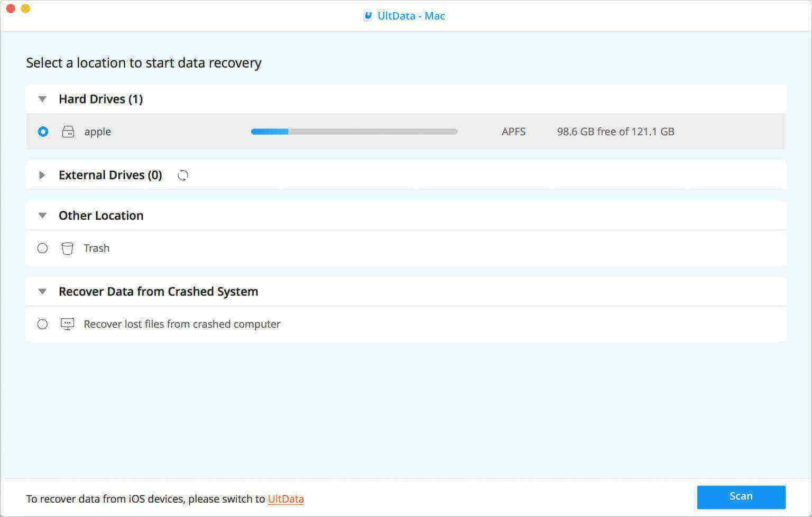Collapse the Hard Drives section
Viewport: 812px width, 517px height.
coord(42,99)
